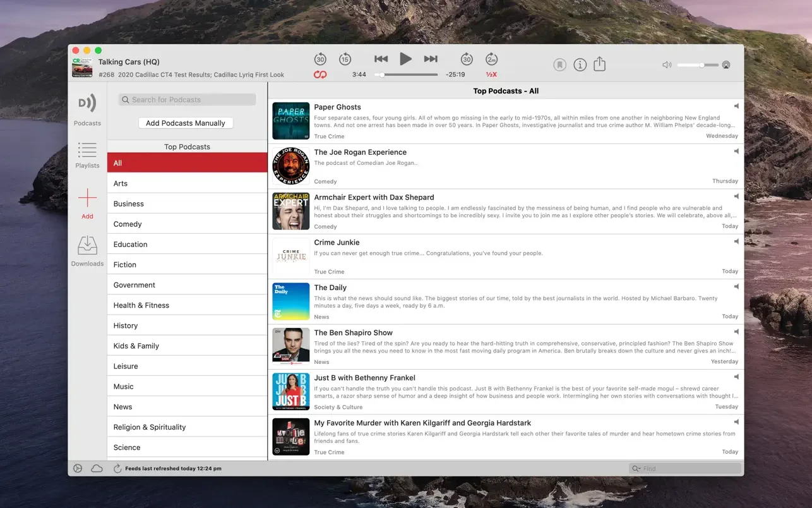
Task: Click the Search for Podcasts field
Action: [x=188, y=100]
